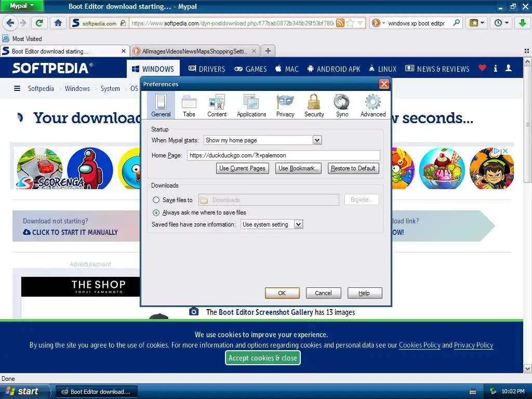
Task: Go to the home page icon
Action: (58, 23)
